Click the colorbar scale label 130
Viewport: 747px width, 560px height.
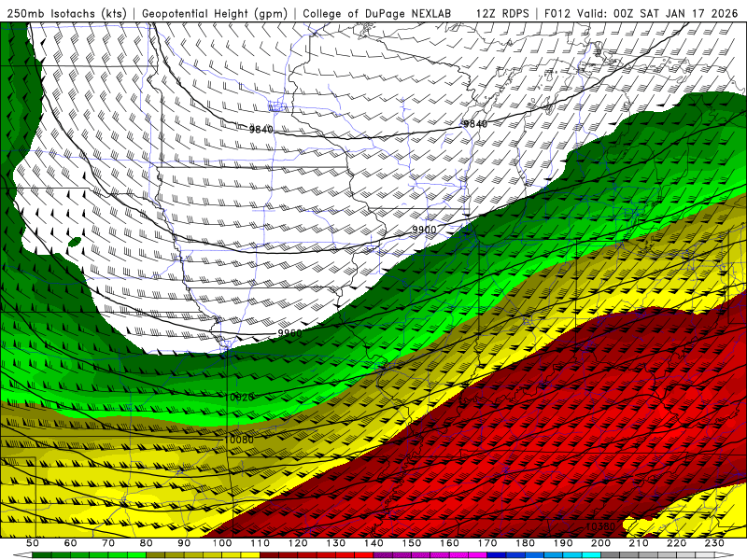(x=336, y=543)
